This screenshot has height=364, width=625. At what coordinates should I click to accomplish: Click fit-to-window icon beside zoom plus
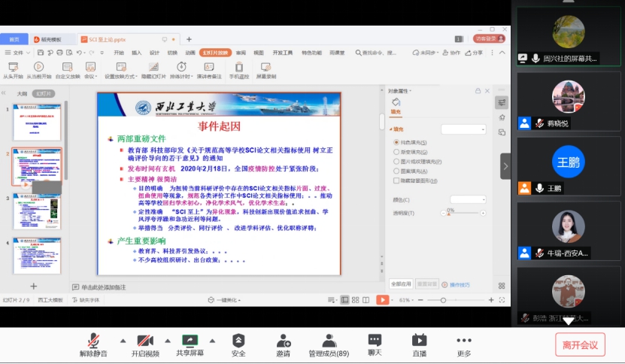[x=502, y=300]
